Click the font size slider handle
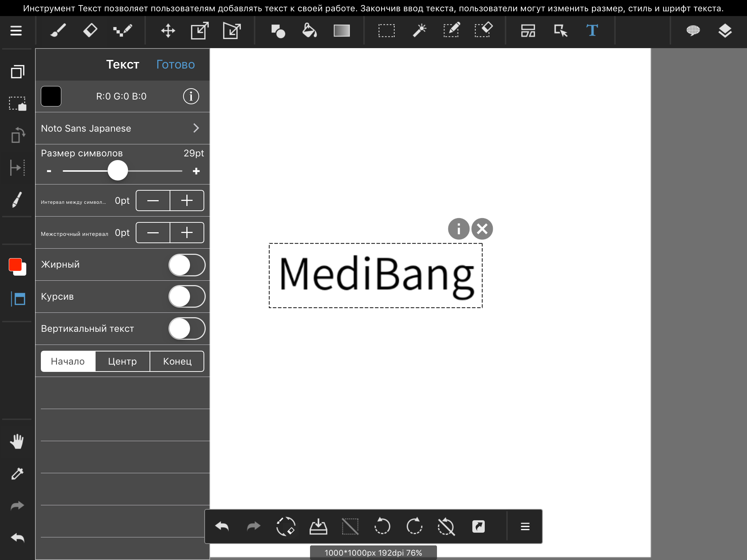This screenshot has height=560, width=747. (x=118, y=170)
